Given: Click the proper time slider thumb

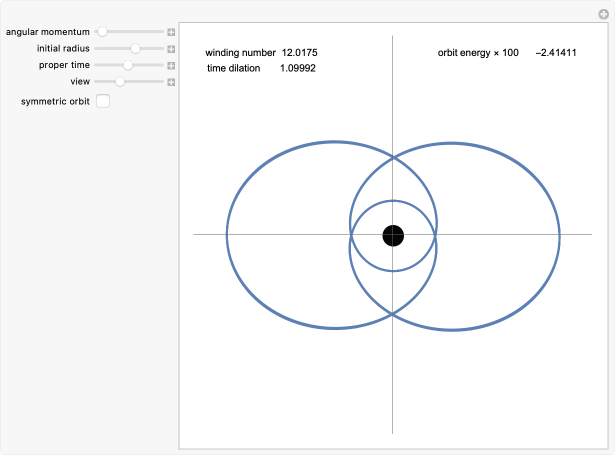Looking at the screenshot, I should point(128,65).
